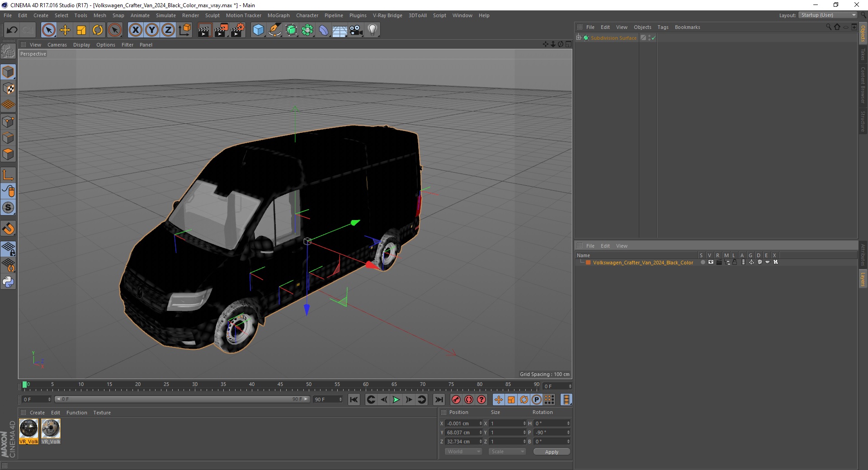This screenshot has height=470, width=868.
Task: Switch to Texture mode
Action: coord(8,89)
